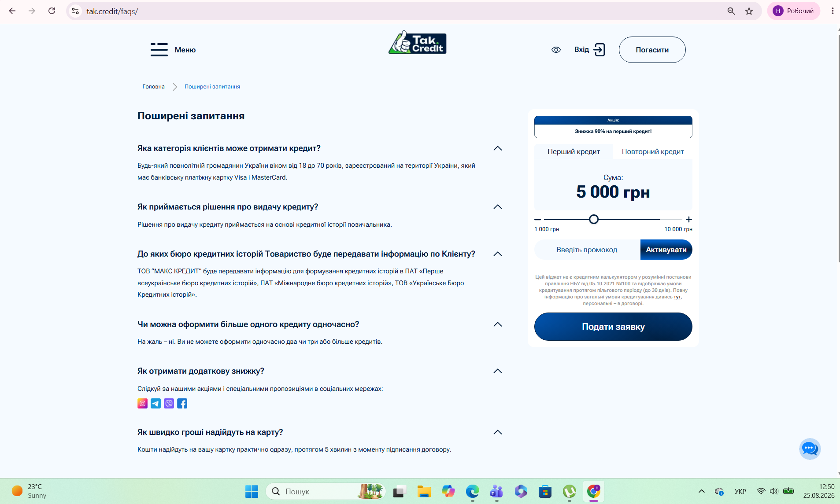Click the Tak Credit logo

[x=417, y=43]
